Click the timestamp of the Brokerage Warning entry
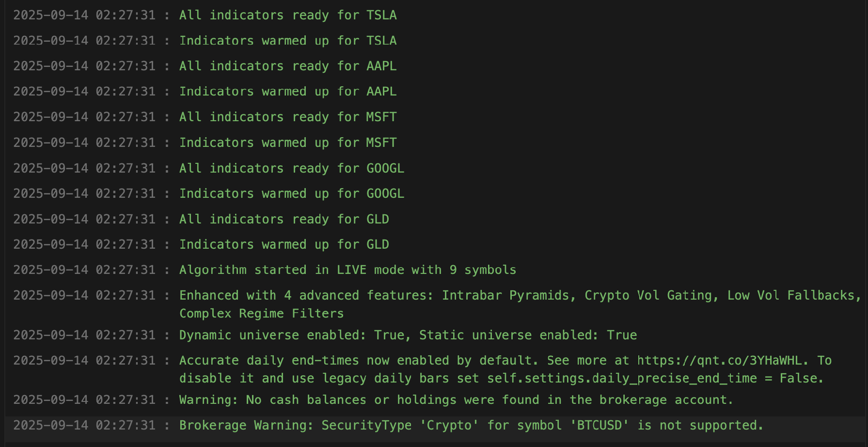The width and height of the screenshot is (868, 447). (84, 426)
